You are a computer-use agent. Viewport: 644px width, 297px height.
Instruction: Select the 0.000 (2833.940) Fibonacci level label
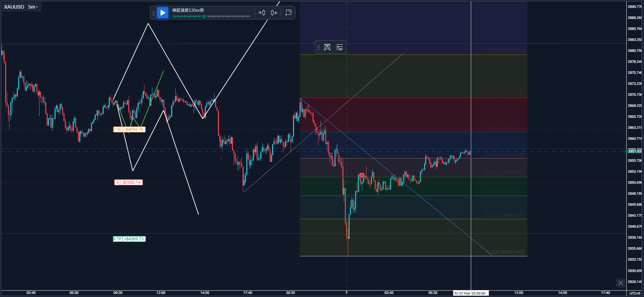click(x=506, y=252)
